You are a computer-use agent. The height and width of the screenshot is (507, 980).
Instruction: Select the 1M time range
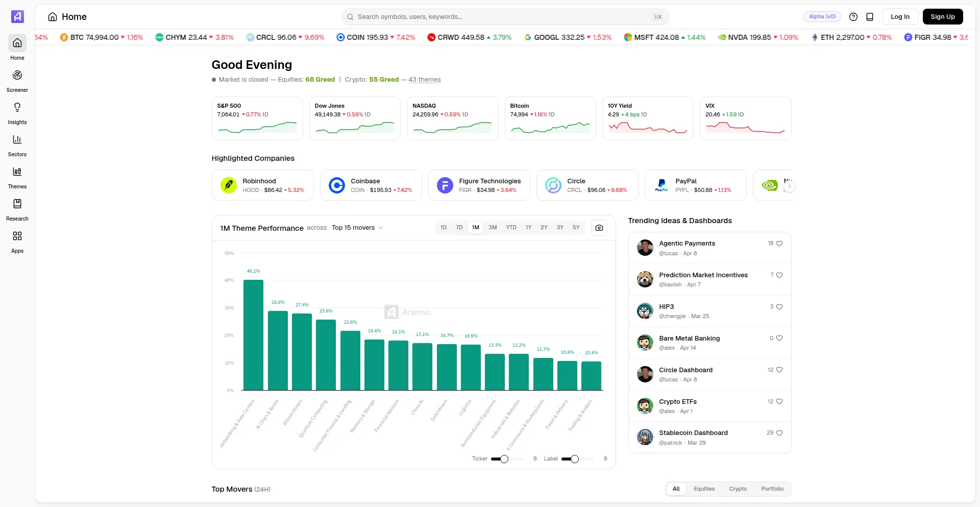[476, 228]
